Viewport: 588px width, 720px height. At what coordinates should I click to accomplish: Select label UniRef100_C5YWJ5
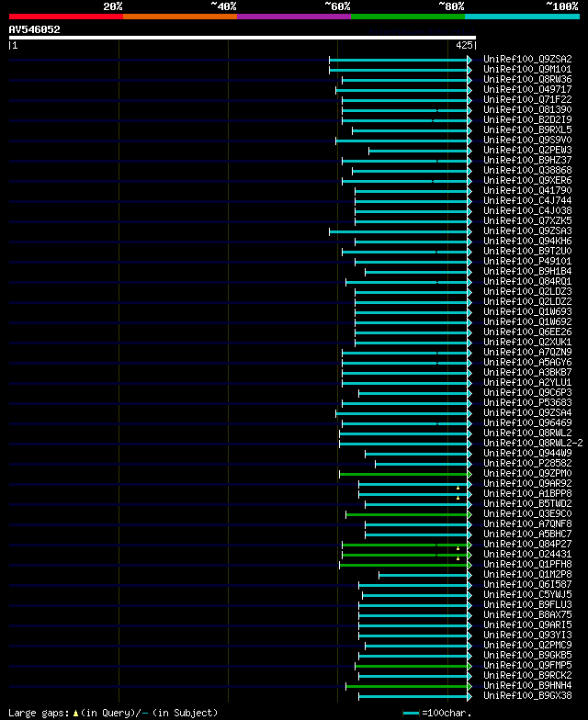[x=527, y=595]
